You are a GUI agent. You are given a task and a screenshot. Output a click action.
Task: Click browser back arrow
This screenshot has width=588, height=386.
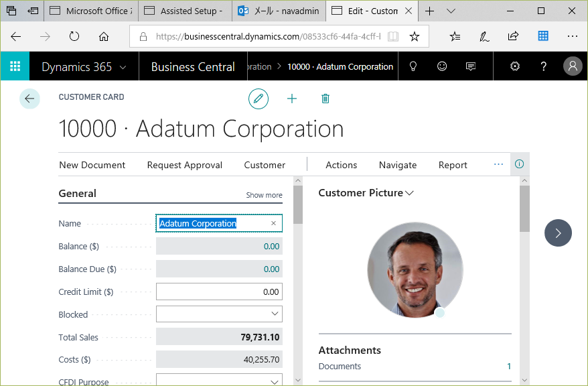point(16,36)
